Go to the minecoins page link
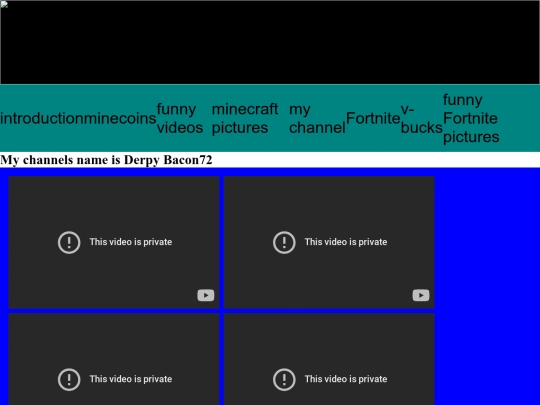 point(120,118)
